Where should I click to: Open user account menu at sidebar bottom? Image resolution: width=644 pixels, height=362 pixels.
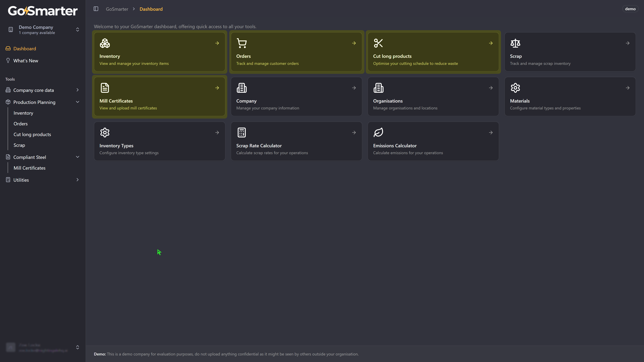pos(42,347)
